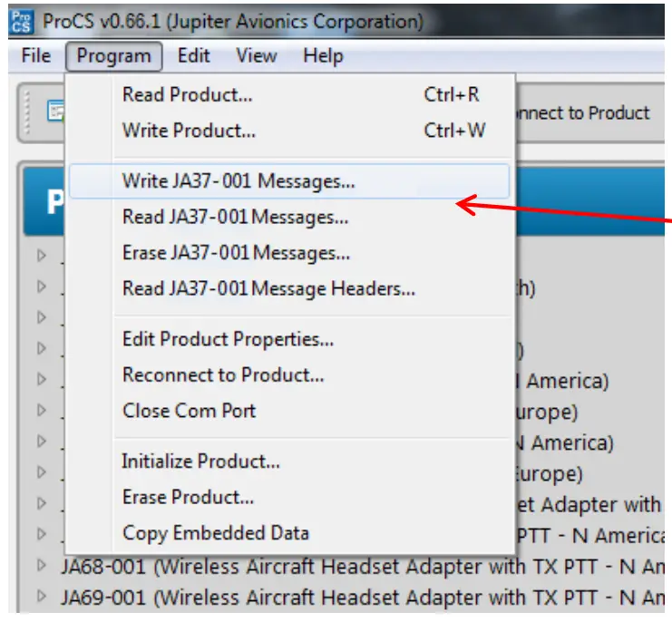Click the ProCS application icon in title bar
The image size is (672, 622).
(21, 22)
